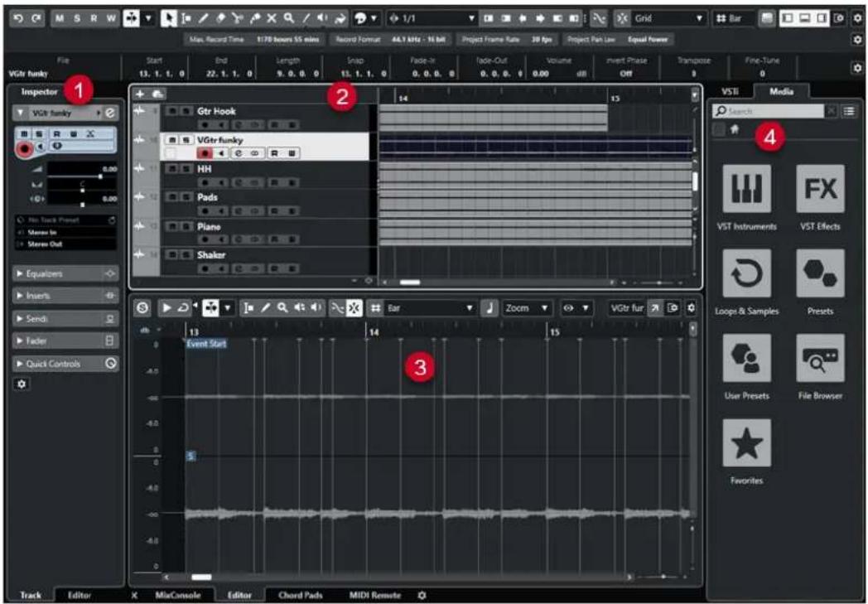Mute the Gtr Hook track
The image size is (868, 604).
(173, 111)
